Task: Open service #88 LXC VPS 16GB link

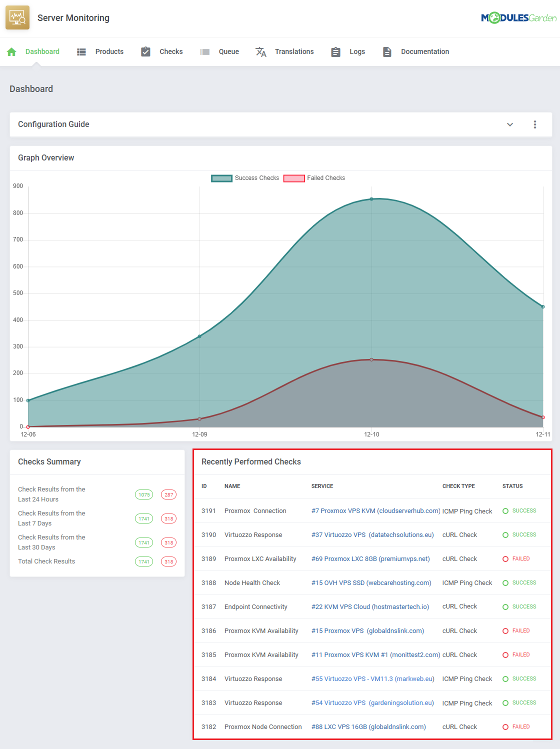Action: point(369,727)
